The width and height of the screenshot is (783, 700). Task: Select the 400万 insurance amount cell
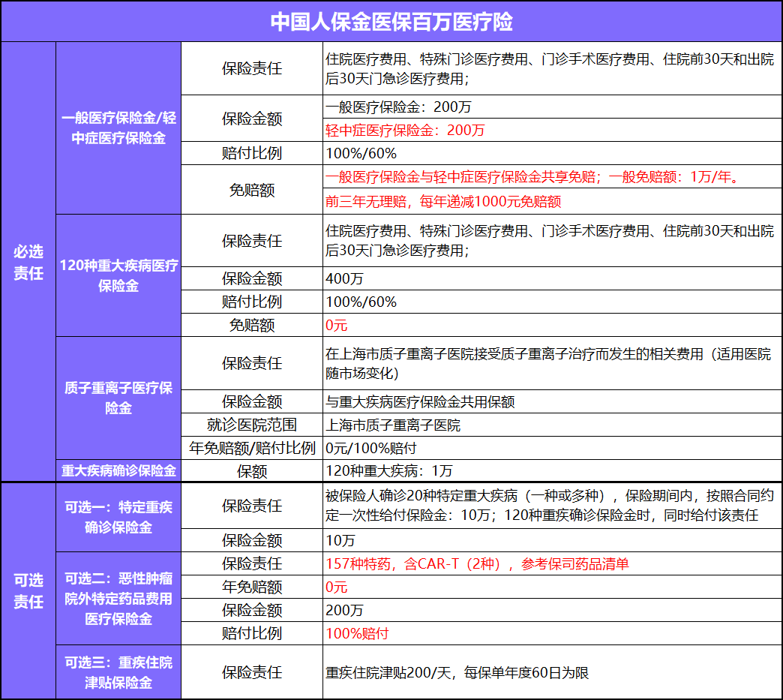tap(552, 278)
